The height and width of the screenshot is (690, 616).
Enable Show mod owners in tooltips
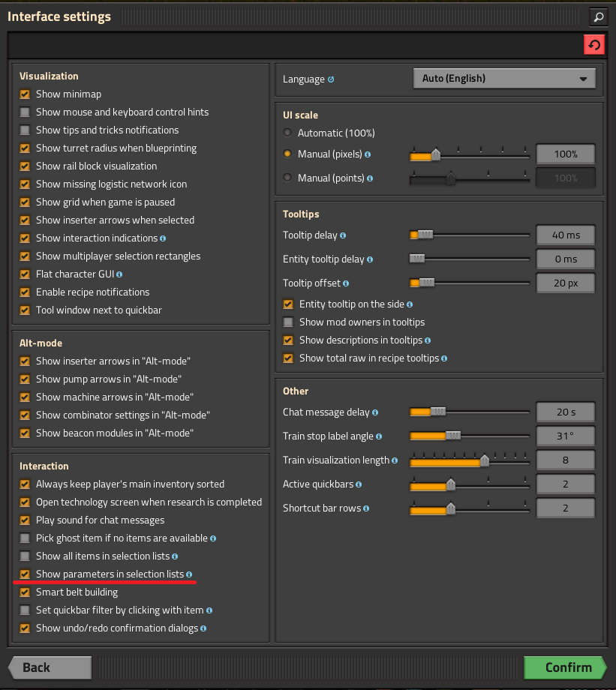tap(288, 322)
